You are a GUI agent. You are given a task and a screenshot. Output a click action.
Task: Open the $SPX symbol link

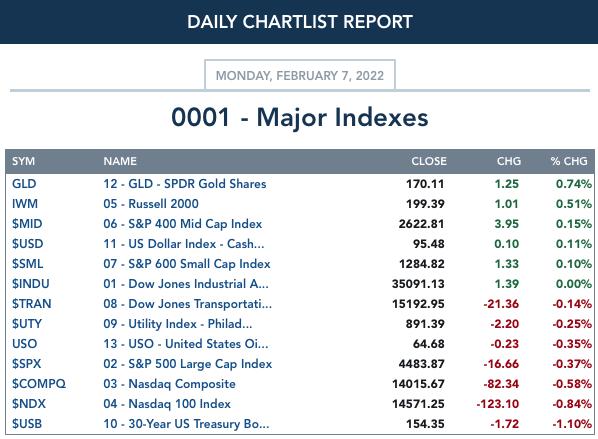click(26, 364)
